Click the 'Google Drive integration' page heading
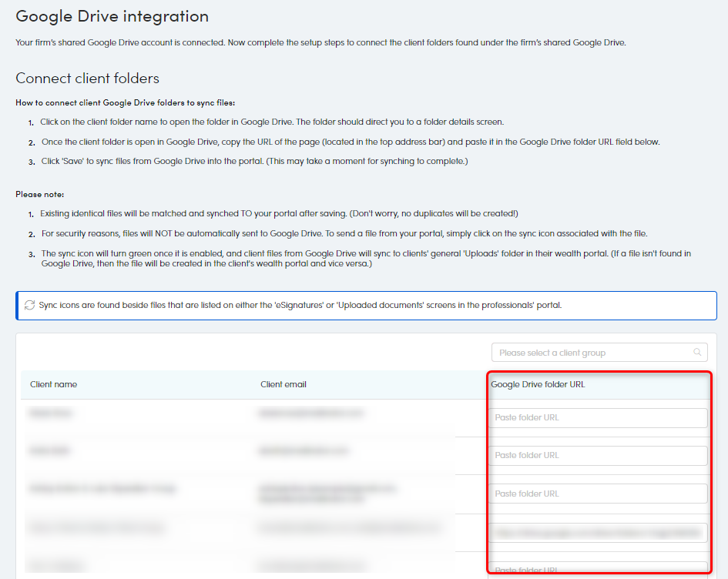Viewport: 728px width, 579px height. coord(112,16)
